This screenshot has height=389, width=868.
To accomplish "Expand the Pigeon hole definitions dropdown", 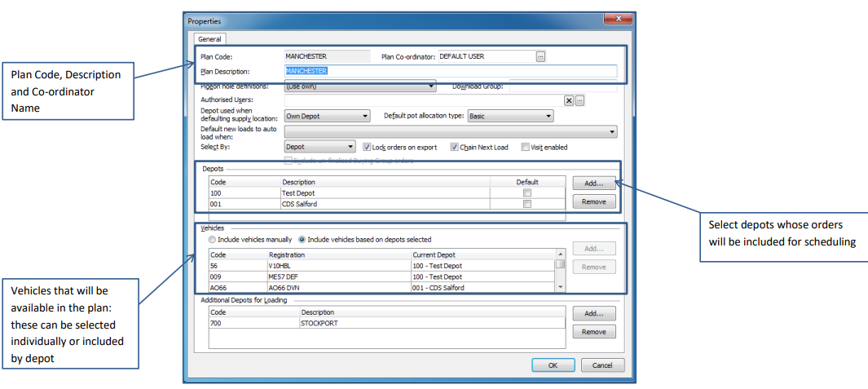I will click(431, 86).
